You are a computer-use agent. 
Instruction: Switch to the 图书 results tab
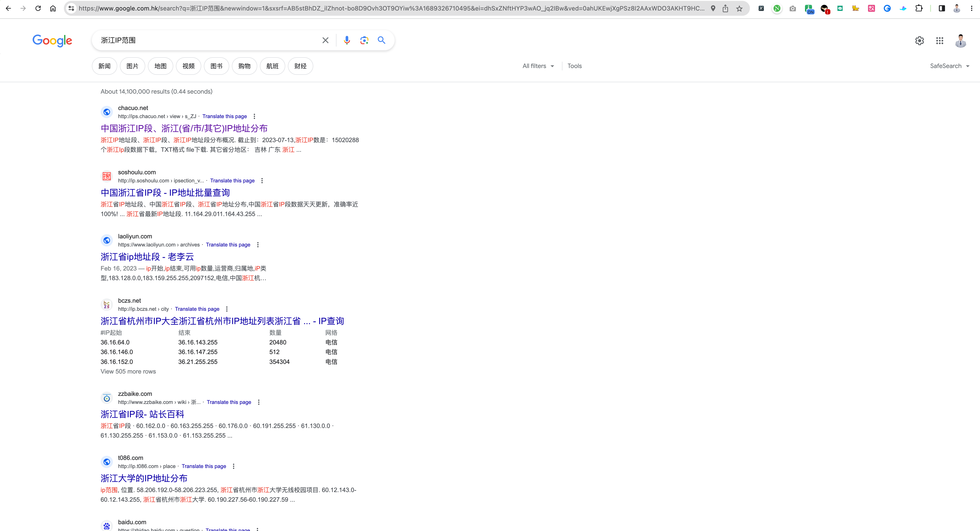point(217,66)
